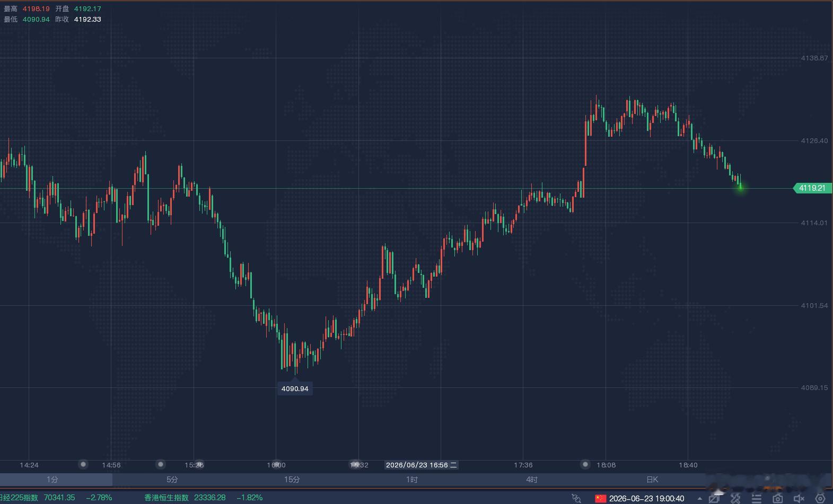Switch to the 1时 timeframe tab
The image size is (833, 504).
click(x=412, y=480)
